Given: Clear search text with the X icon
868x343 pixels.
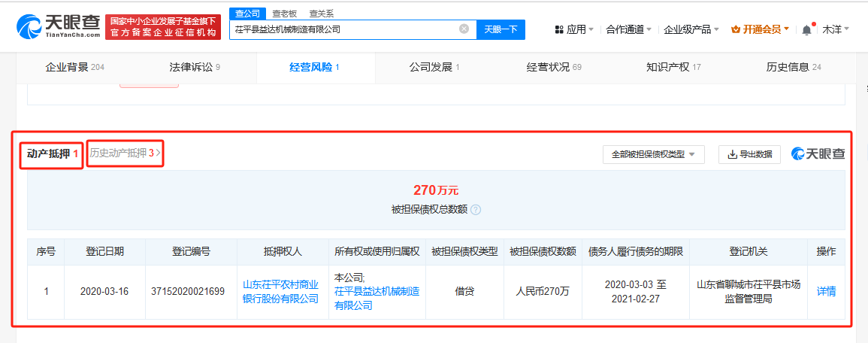Looking at the screenshot, I should pyautogui.click(x=464, y=29).
